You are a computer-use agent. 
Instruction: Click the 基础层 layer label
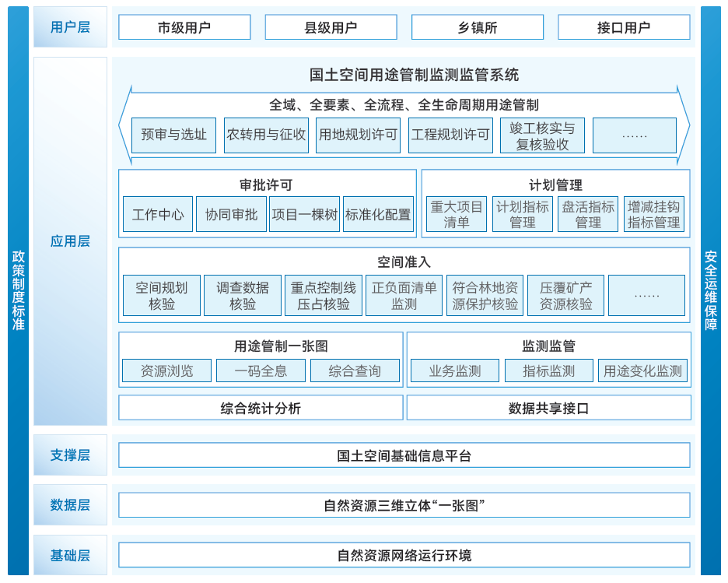click(70, 555)
